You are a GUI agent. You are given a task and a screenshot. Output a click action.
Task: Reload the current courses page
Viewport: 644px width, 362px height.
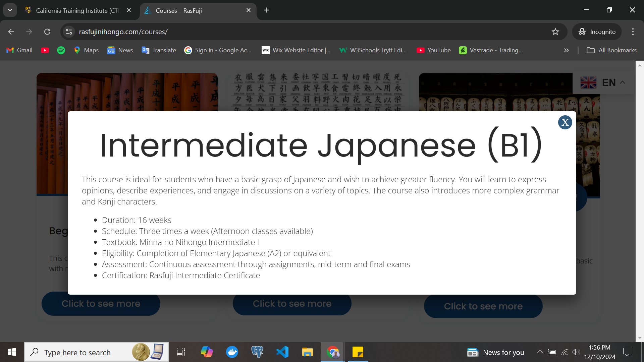click(x=47, y=32)
